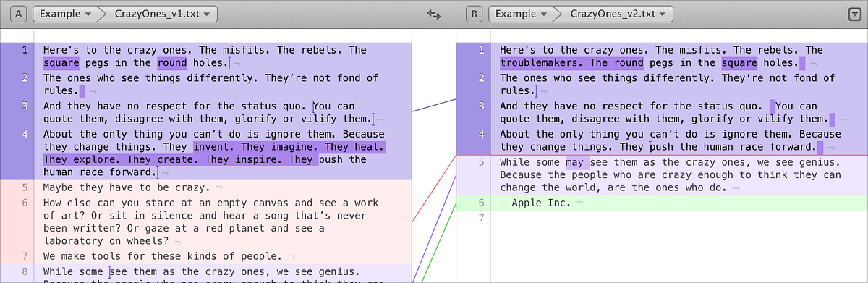Click 'laboratory on wheels?' in the v1 pane

point(106,240)
